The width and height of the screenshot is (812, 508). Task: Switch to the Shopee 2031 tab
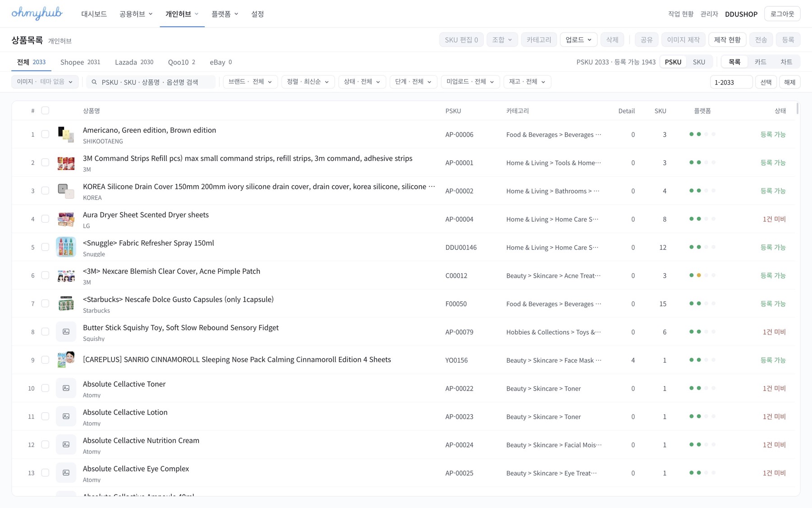(80, 62)
